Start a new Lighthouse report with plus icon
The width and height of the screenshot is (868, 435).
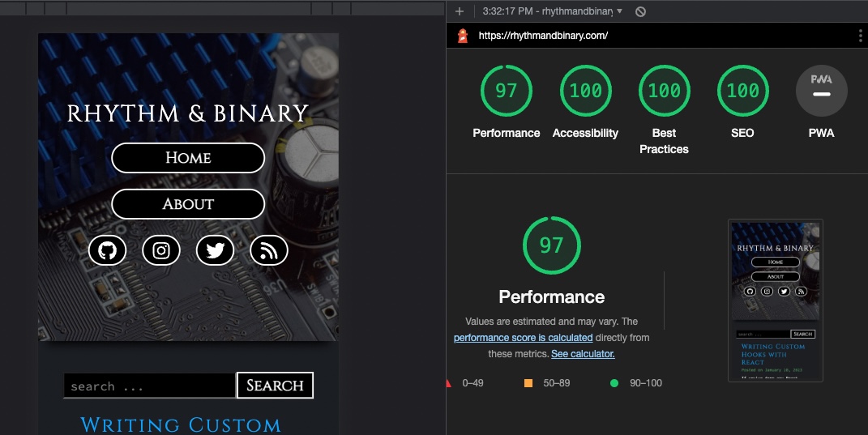tap(460, 11)
